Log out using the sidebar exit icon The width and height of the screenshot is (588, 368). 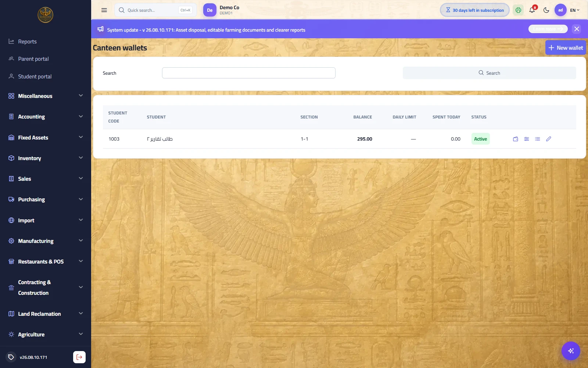[x=79, y=357]
